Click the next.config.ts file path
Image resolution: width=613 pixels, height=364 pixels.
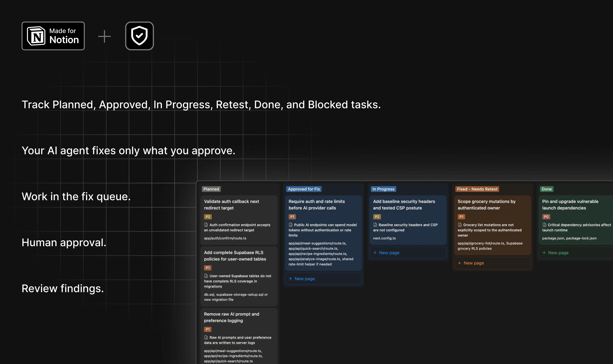click(x=384, y=238)
